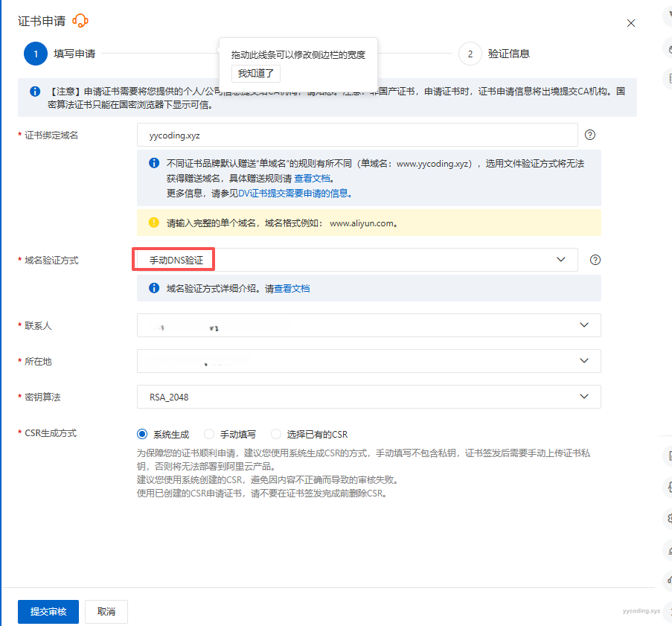The image size is (672, 626).
Task: Open DV证书提交需要申请的信息 link
Action: [294, 193]
